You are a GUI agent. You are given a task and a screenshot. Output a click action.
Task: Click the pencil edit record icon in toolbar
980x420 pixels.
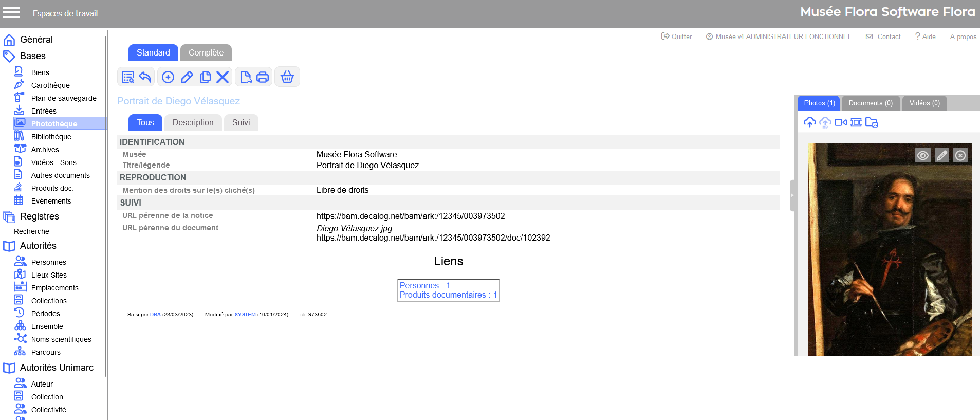[x=187, y=77]
